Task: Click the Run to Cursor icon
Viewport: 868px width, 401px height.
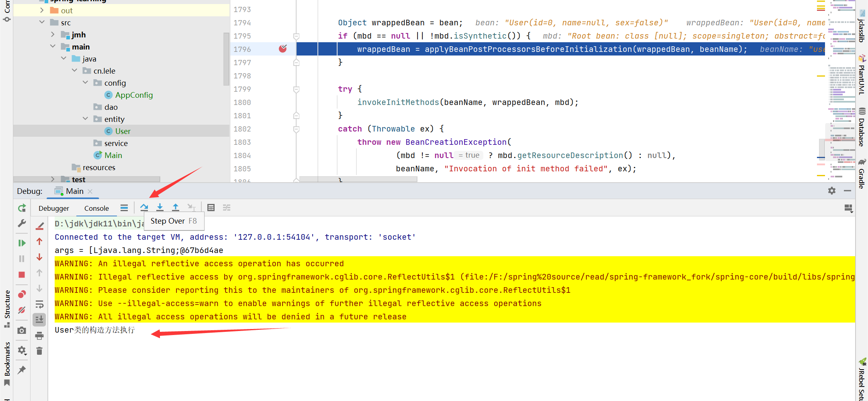Action: [191, 208]
